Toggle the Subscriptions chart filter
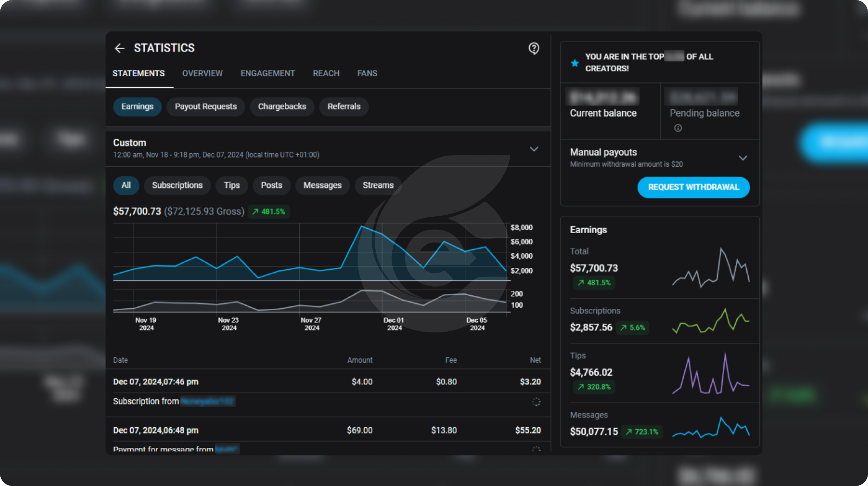Image resolution: width=868 pixels, height=486 pixels. pyautogui.click(x=177, y=185)
